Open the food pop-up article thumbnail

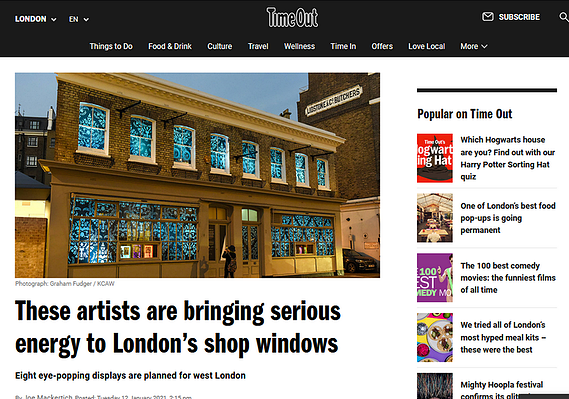[435, 218]
